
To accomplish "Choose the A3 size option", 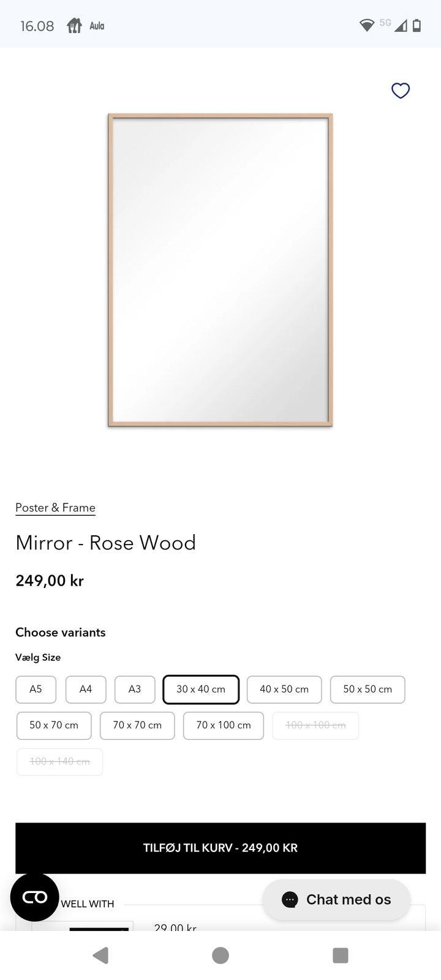I will 135,689.
